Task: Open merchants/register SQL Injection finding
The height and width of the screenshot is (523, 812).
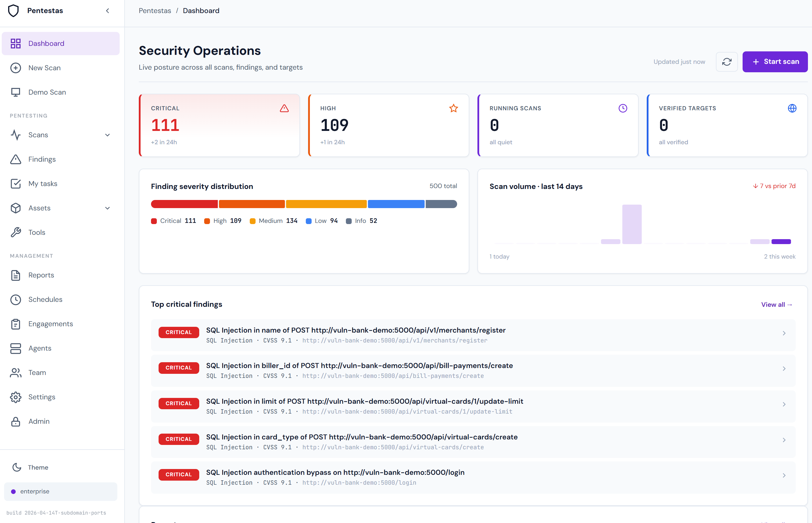Action: tap(473, 335)
